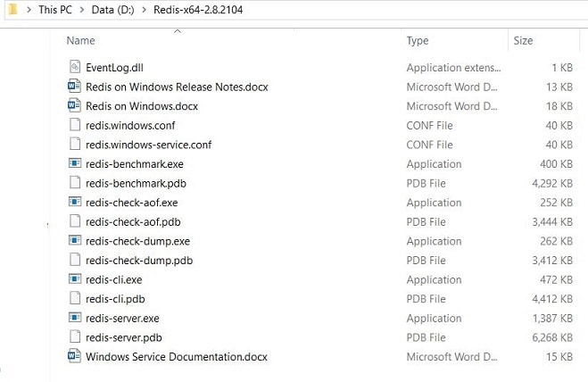Expand the chevron after This PC in address bar
Image resolution: width=588 pixels, height=382 pixels.
(x=82, y=10)
